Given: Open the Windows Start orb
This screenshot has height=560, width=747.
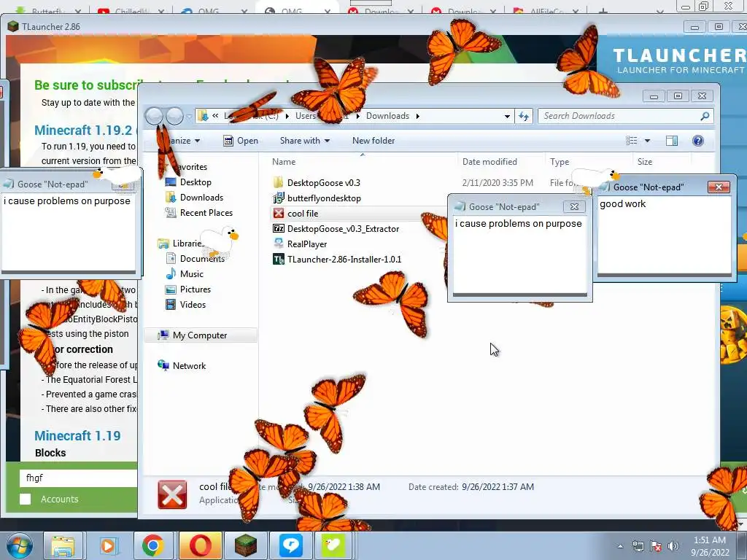Looking at the screenshot, I should (20, 545).
